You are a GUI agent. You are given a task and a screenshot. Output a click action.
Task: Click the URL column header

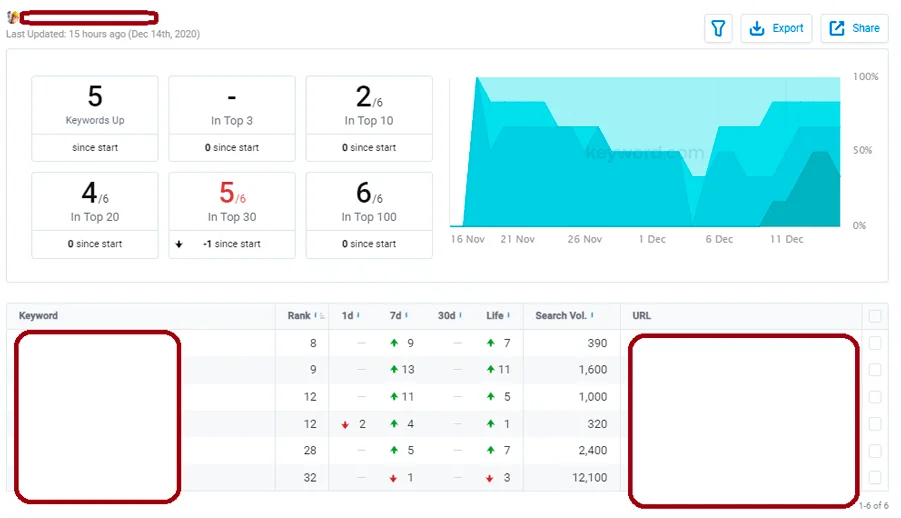642,316
